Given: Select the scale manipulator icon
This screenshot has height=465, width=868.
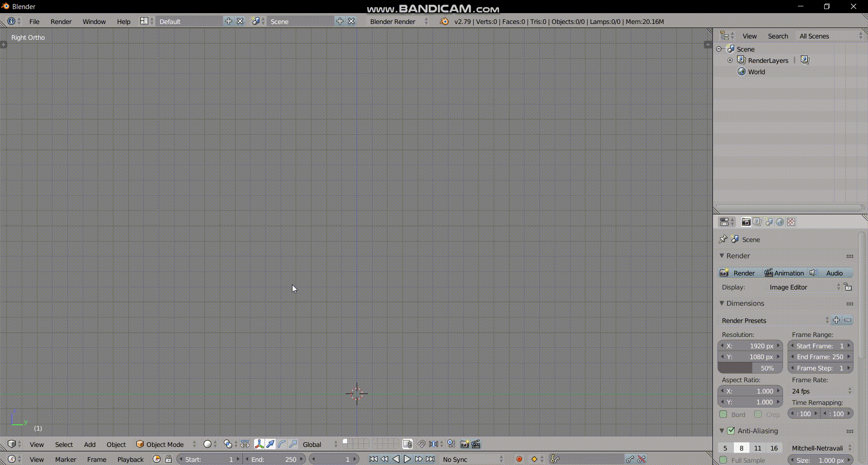Looking at the screenshot, I should [293, 444].
